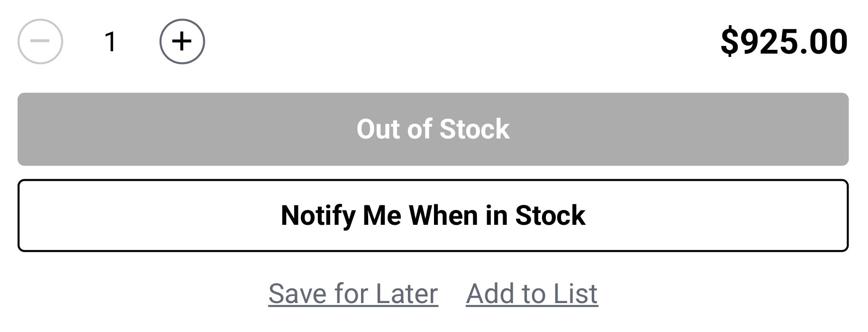Click the outlined white Notify Me button

coord(433,215)
